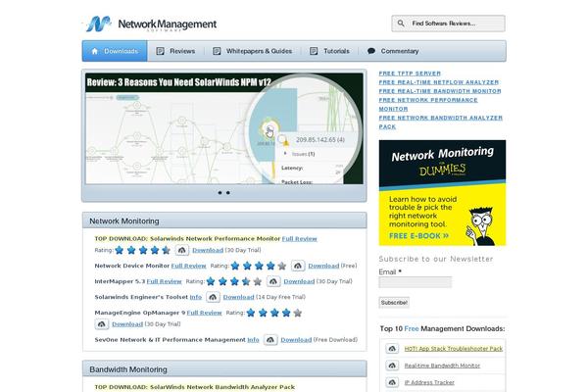Click download icon for Solarwinds Engineer's Toolset

point(213,297)
